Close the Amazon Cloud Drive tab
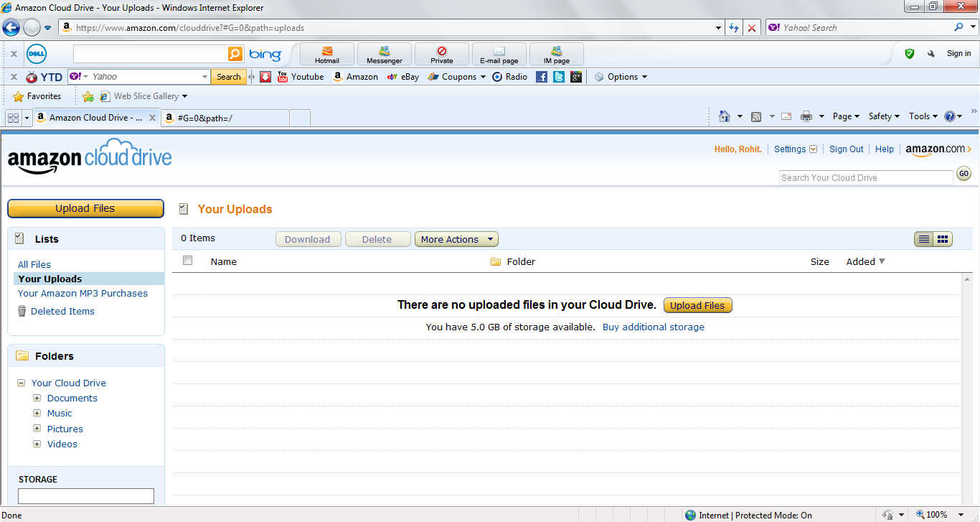This screenshot has height=522, width=980. tap(152, 118)
